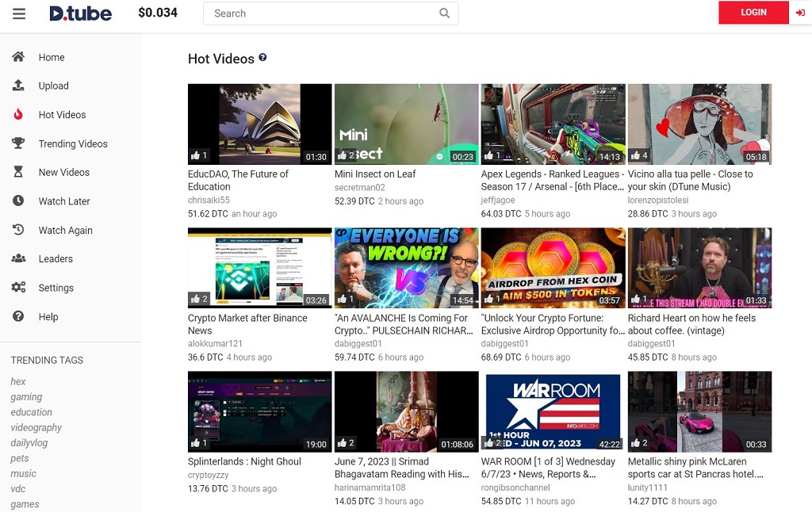Open 'Splinterlands : Night Ghoul' title
Screen dimensions: 812x512
pos(244,461)
